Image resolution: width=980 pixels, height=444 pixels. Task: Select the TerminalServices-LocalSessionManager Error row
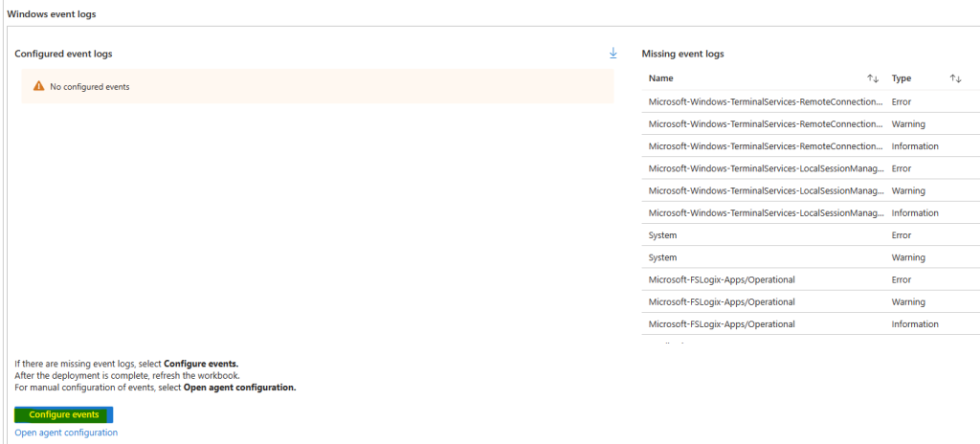pyautogui.click(x=764, y=168)
